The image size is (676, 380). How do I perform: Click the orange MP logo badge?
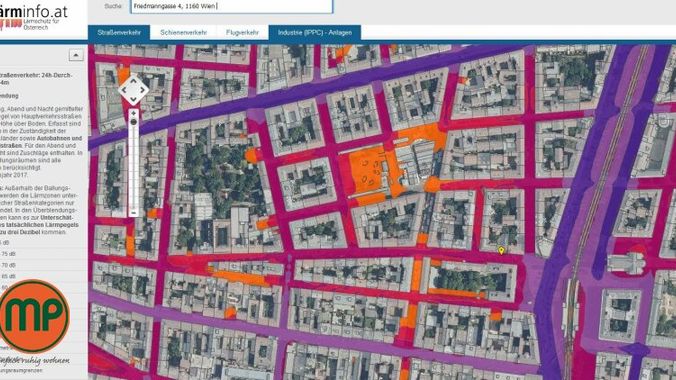coord(34,316)
